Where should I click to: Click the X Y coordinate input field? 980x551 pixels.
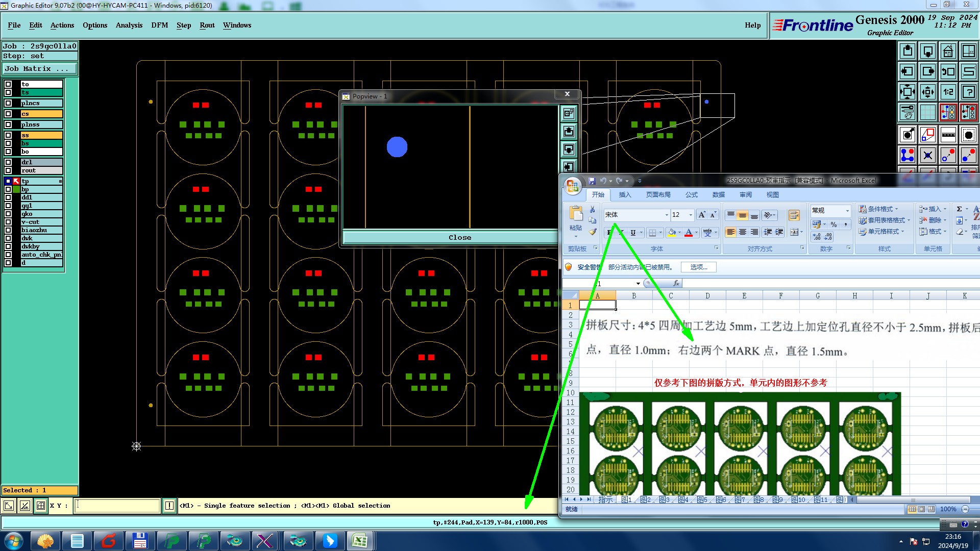pos(117,506)
